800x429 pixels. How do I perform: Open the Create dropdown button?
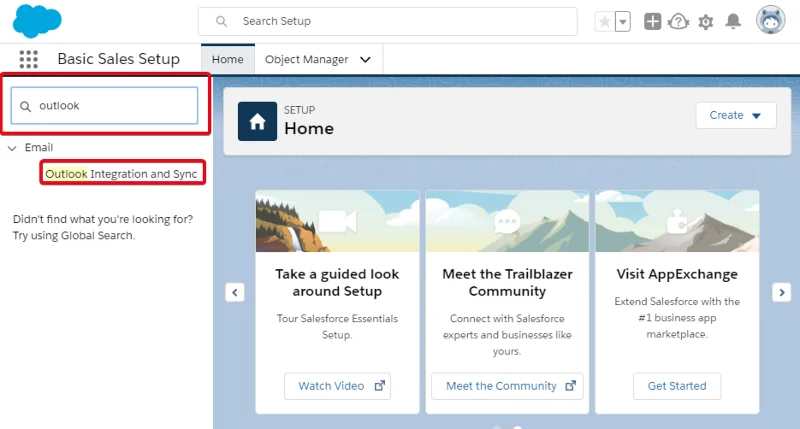[x=736, y=115]
